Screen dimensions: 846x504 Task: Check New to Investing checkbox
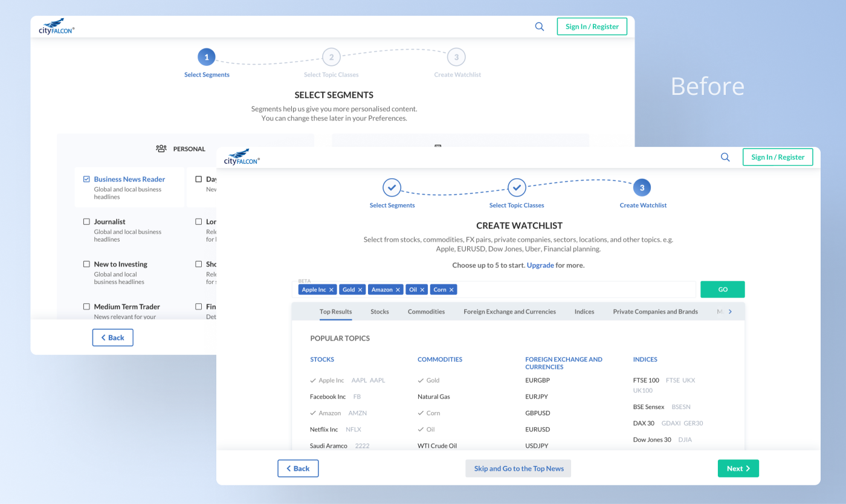point(86,264)
